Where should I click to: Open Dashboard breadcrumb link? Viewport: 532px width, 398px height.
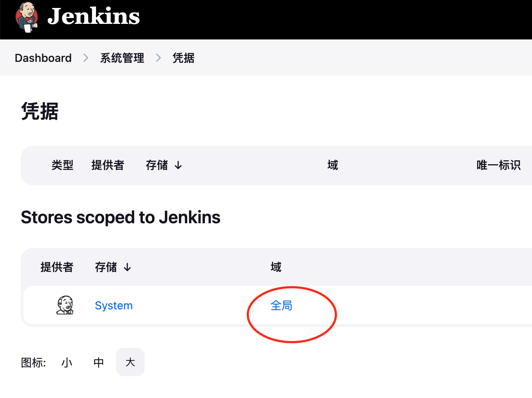[43, 58]
